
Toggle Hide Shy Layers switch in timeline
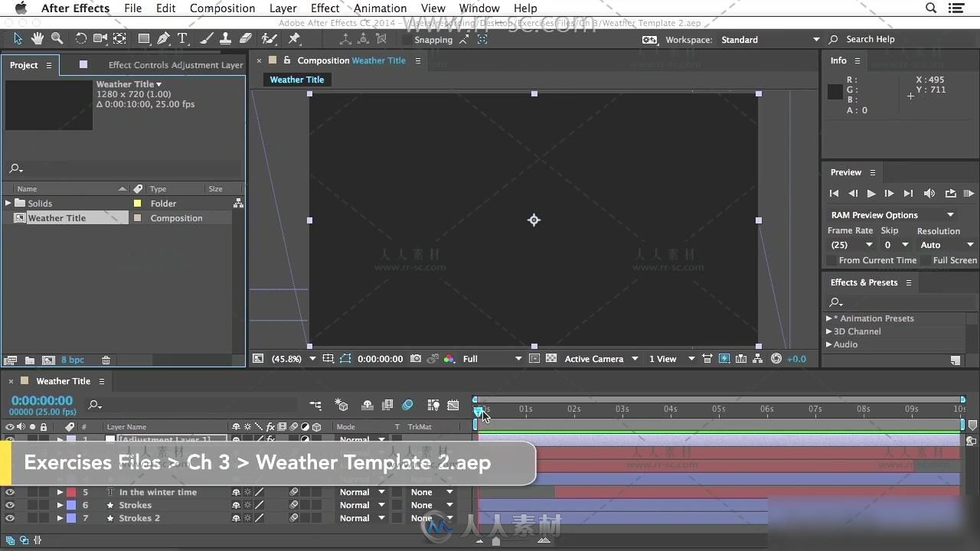[x=367, y=406]
